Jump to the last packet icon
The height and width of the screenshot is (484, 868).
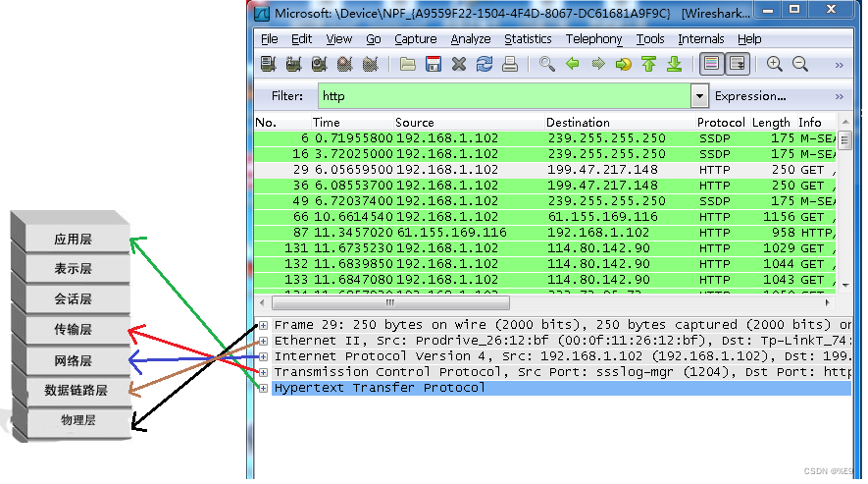pos(674,65)
